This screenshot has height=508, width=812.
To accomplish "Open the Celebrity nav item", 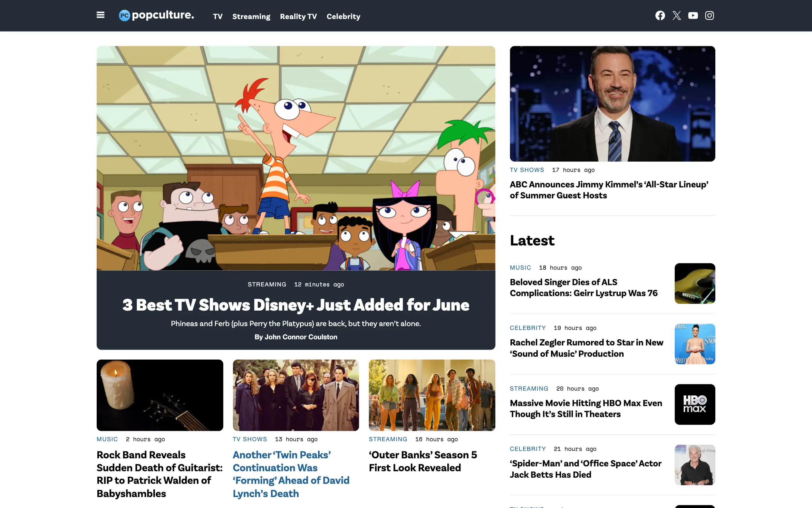I will [343, 16].
